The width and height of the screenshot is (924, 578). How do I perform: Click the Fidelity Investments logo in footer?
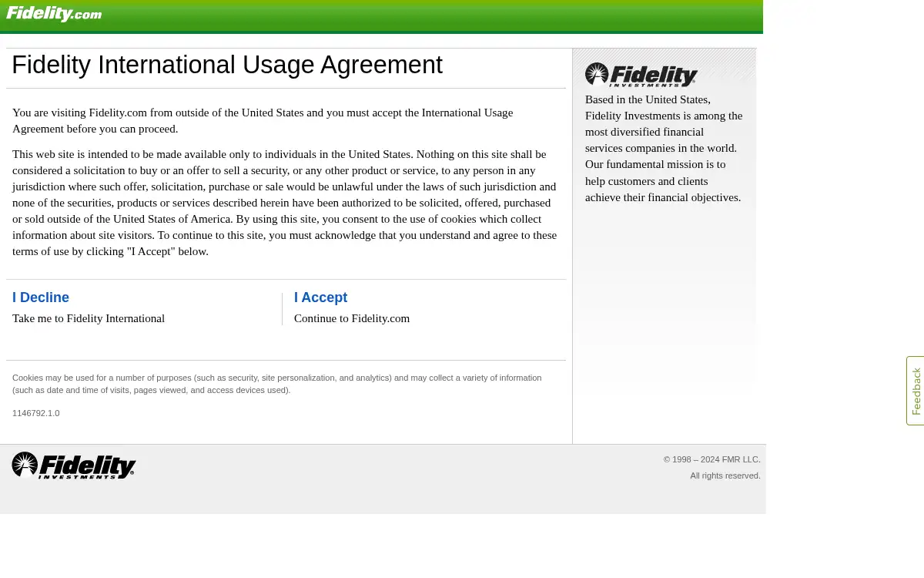[74, 465]
